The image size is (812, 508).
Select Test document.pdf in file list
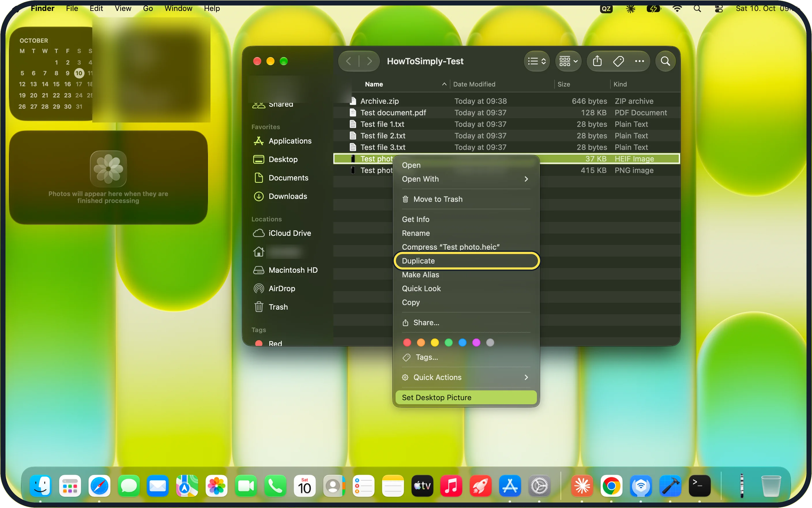click(507, 113)
